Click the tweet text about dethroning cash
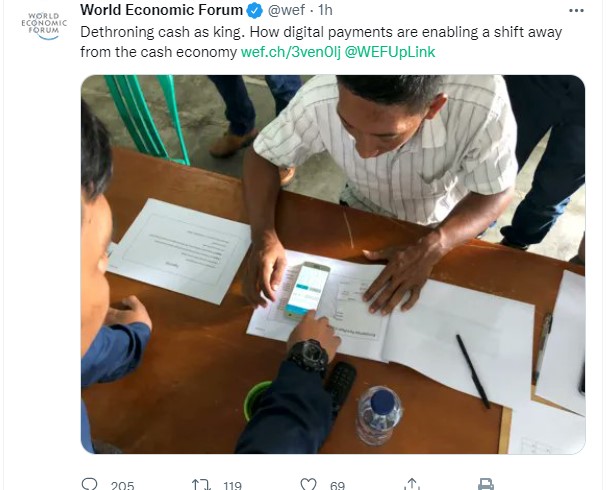 click(x=321, y=42)
